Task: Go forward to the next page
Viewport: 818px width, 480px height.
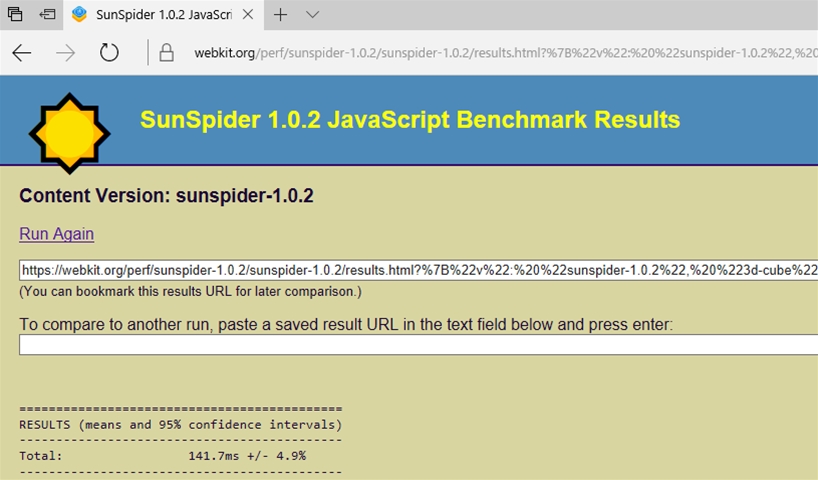Action: [66, 53]
